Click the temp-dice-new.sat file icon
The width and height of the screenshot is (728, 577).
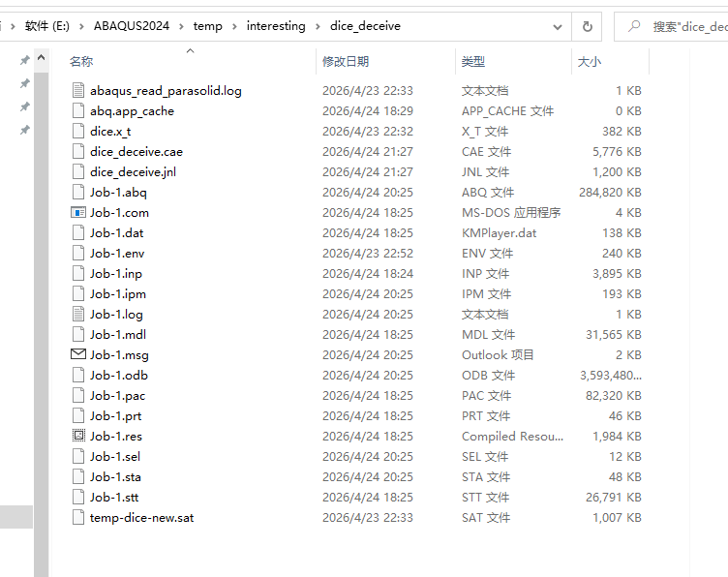[78, 518]
